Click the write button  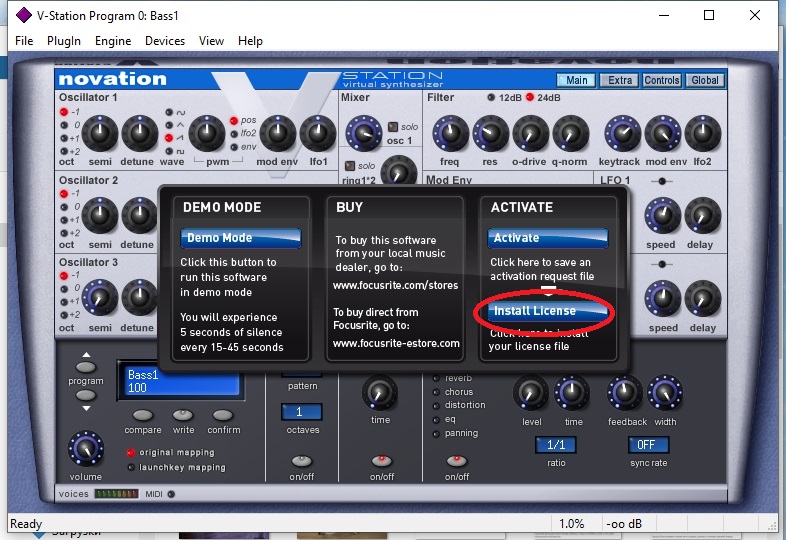pos(183,415)
